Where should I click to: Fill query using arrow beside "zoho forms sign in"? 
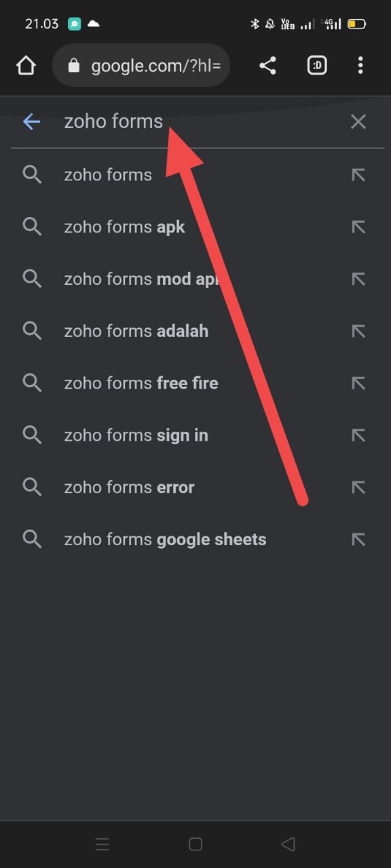pyautogui.click(x=358, y=435)
